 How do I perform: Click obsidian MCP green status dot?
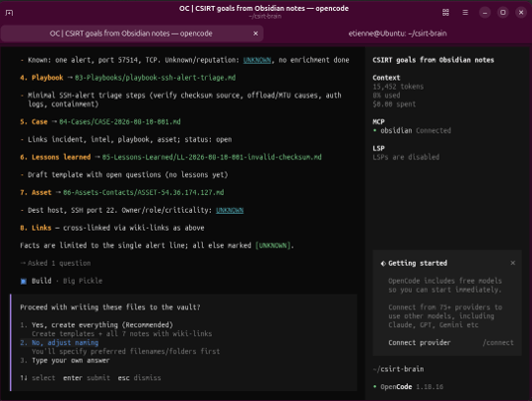(x=375, y=130)
